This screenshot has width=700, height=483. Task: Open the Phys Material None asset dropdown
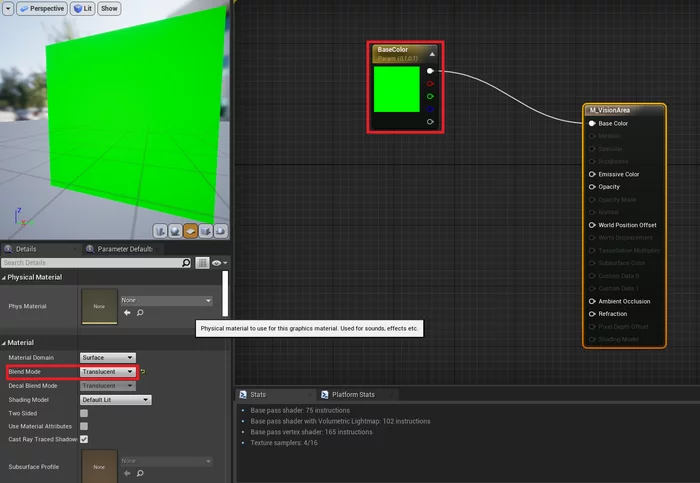click(x=166, y=300)
